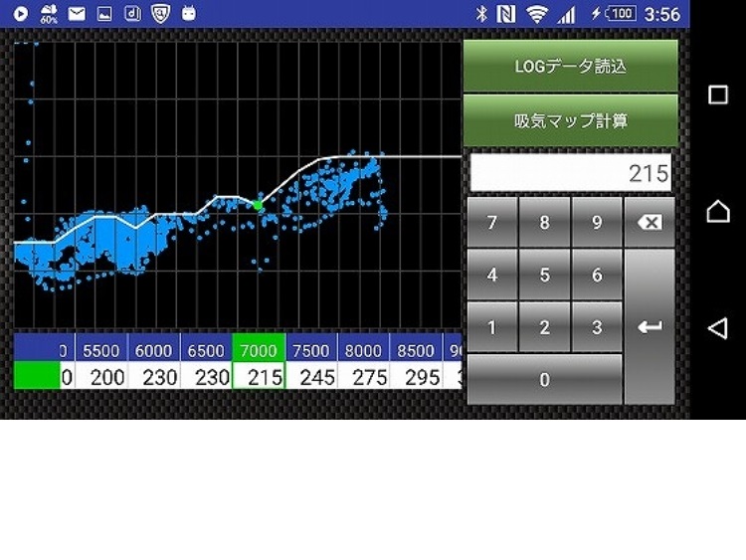Image resolution: width=746 pixels, height=560 pixels.
Task: Tap keypad digit 6
Action: (x=597, y=275)
